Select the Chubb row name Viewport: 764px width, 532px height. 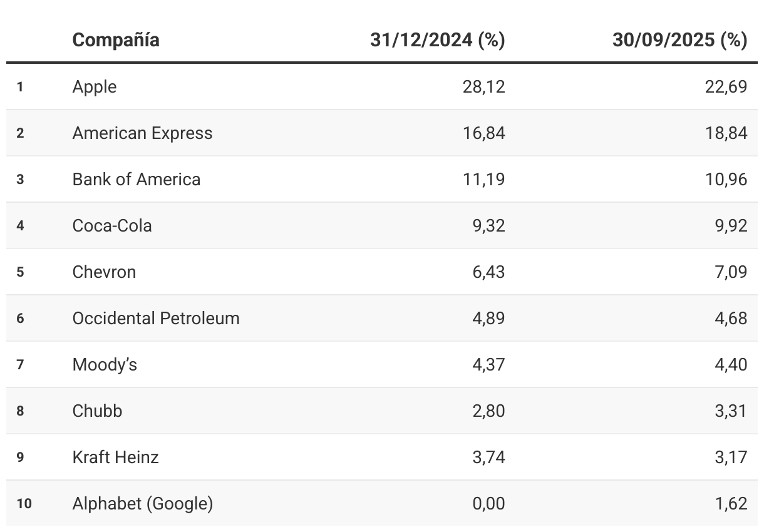click(x=97, y=411)
